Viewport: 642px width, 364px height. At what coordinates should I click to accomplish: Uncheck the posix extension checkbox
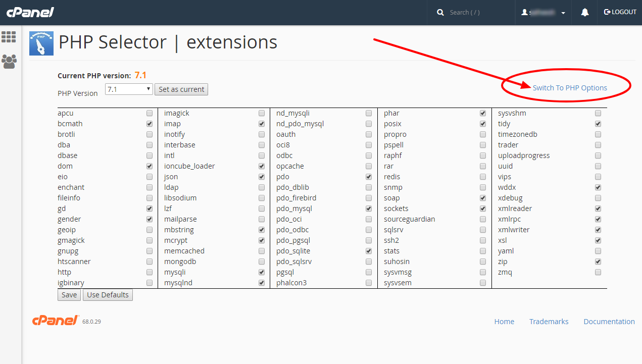point(483,124)
